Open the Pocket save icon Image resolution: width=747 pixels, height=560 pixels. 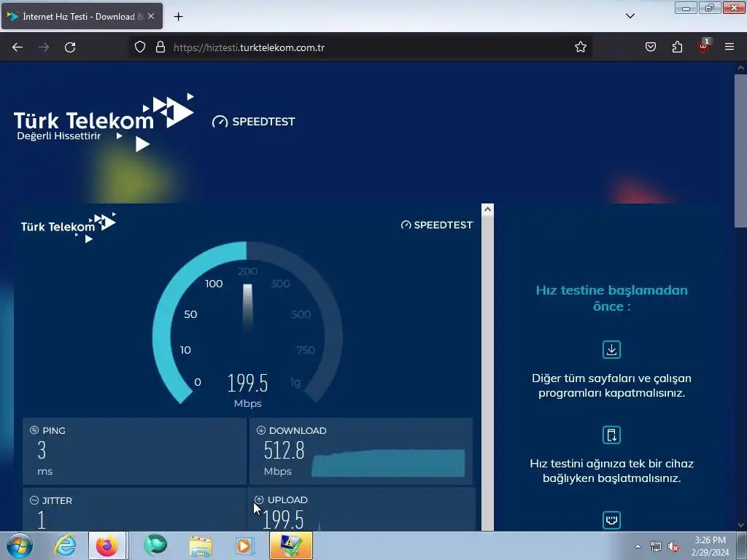[651, 47]
